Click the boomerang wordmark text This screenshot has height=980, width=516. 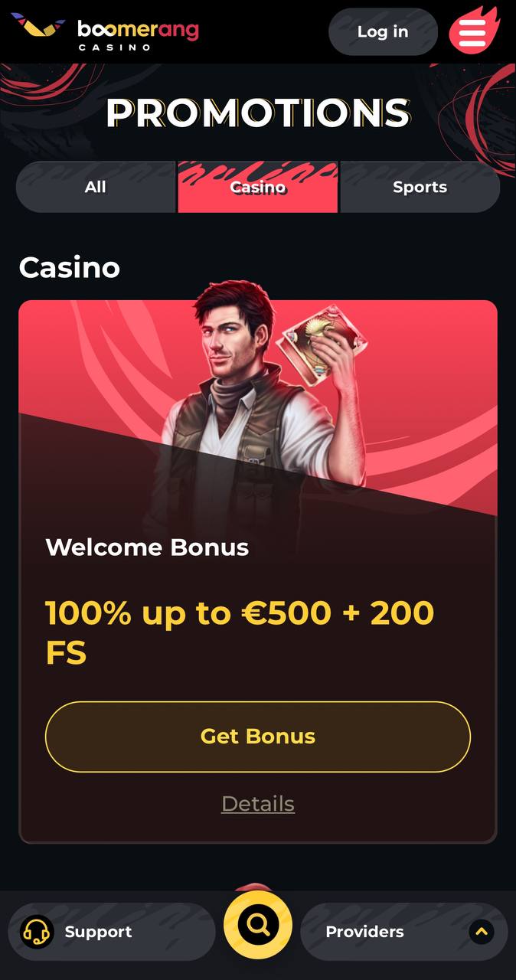tap(138, 30)
